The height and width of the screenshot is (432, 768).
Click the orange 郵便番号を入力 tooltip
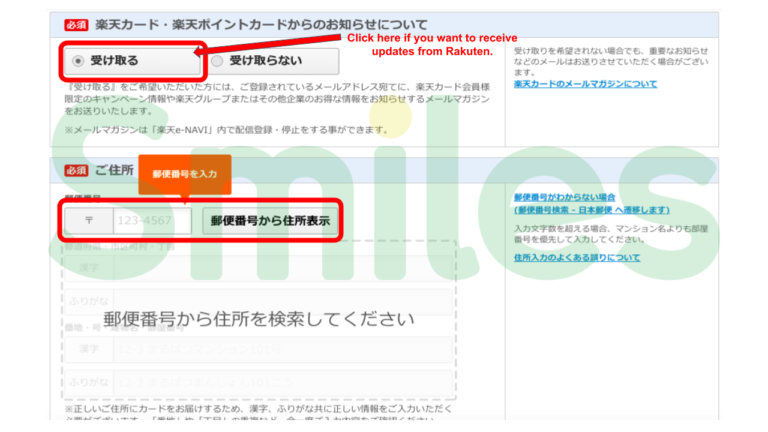point(185,174)
